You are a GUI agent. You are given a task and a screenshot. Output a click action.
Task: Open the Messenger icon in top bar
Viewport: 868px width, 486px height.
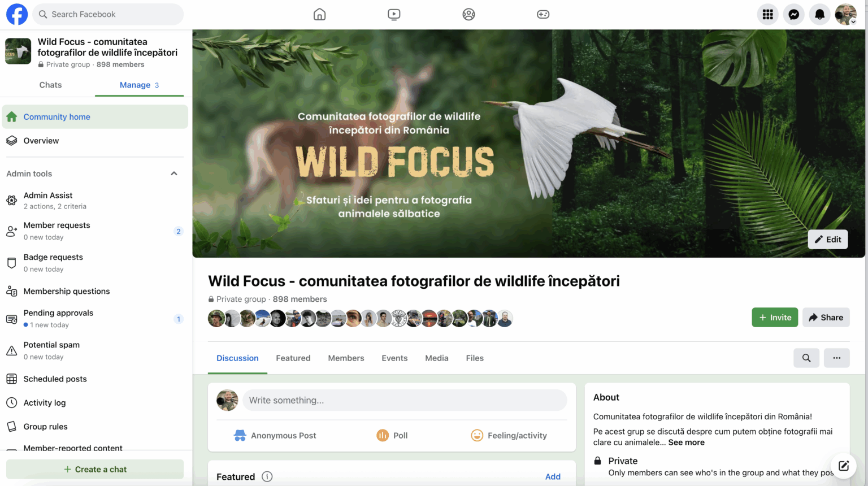pyautogui.click(x=793, y=15)
